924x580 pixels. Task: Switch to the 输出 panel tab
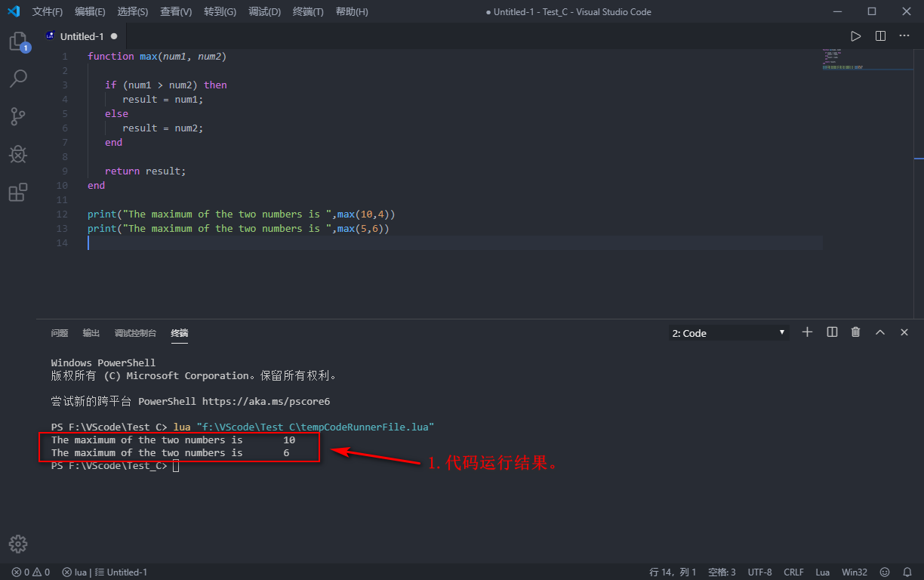point(91,332)
